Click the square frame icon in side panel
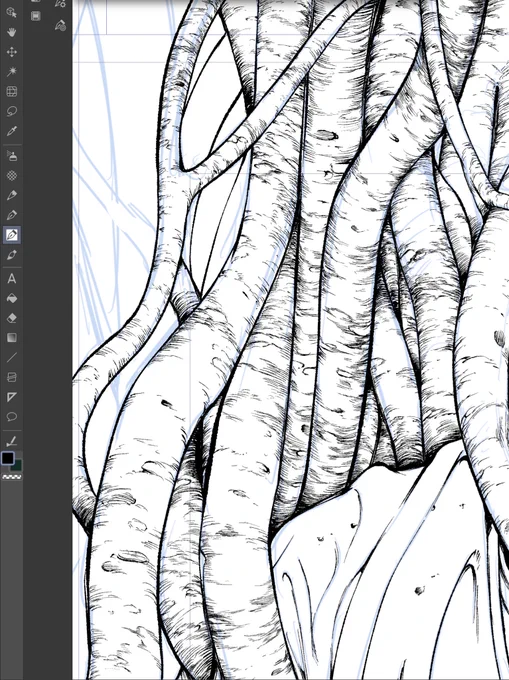 (36, 16)
